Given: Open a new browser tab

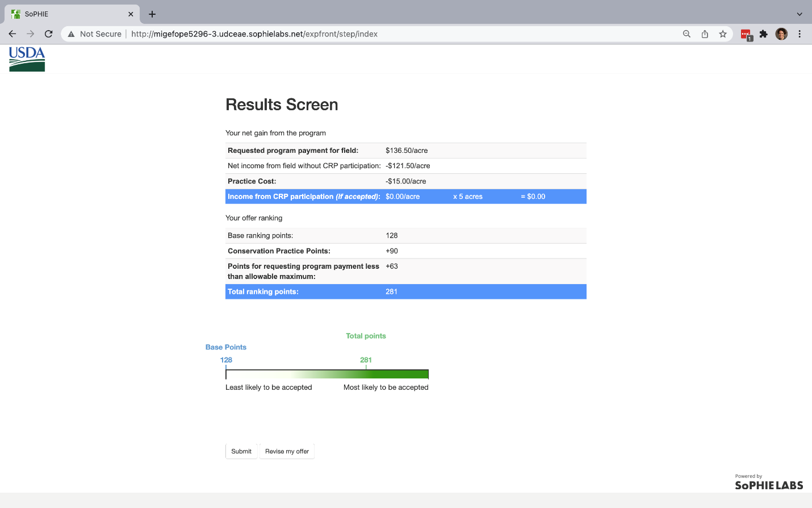Looking at the screenshot, I should tap(152, 14).
